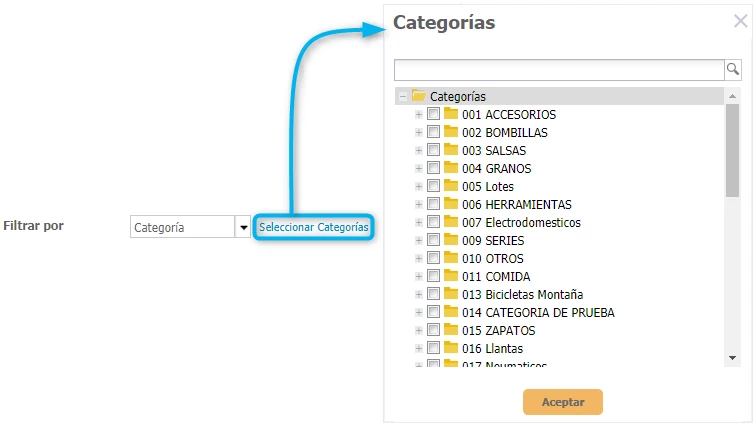Enable the 015 ZAPATOS checkbox
This screenshot has height=426, width=756.
tap(433, 331)
